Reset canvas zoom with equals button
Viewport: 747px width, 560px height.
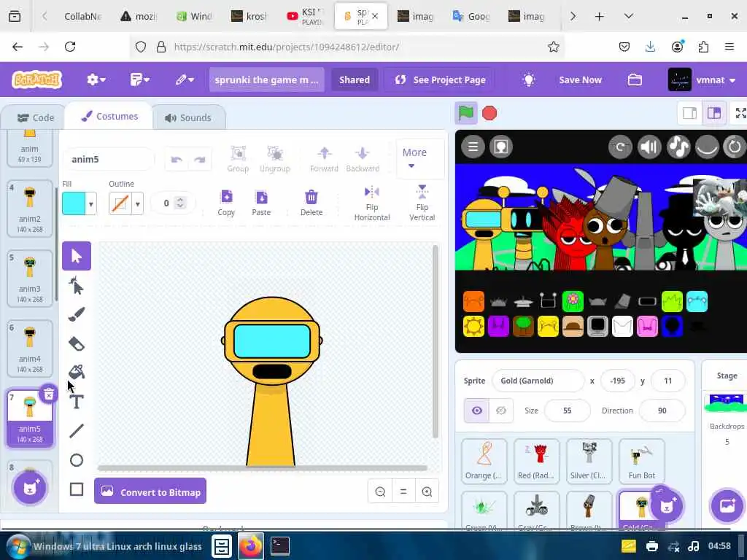point(403,491)
